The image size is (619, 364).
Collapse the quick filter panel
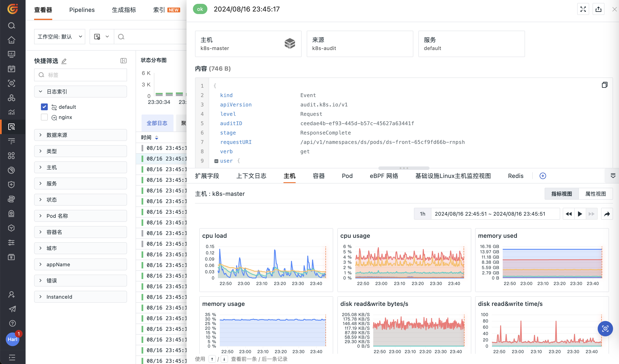tap(123, 61)
